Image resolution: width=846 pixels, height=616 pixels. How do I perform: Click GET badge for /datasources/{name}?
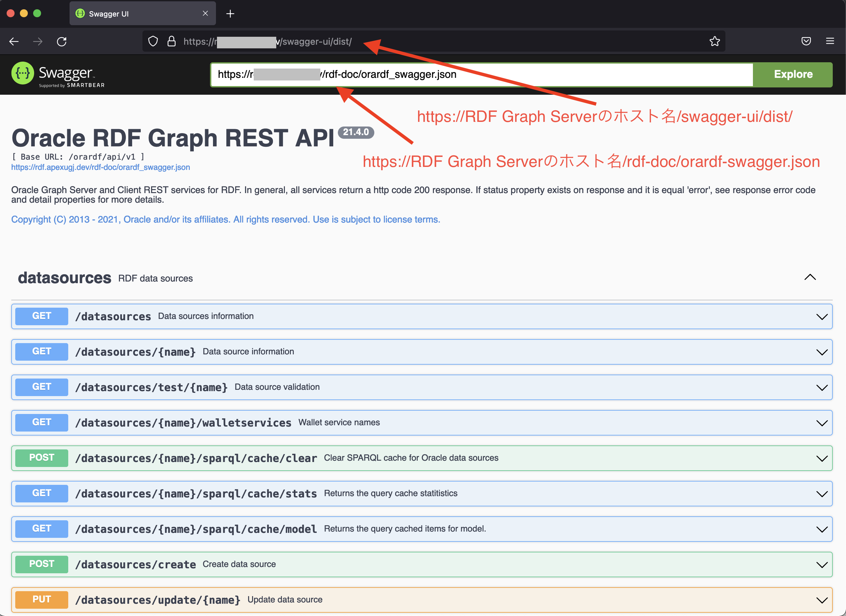click(42, 352)
